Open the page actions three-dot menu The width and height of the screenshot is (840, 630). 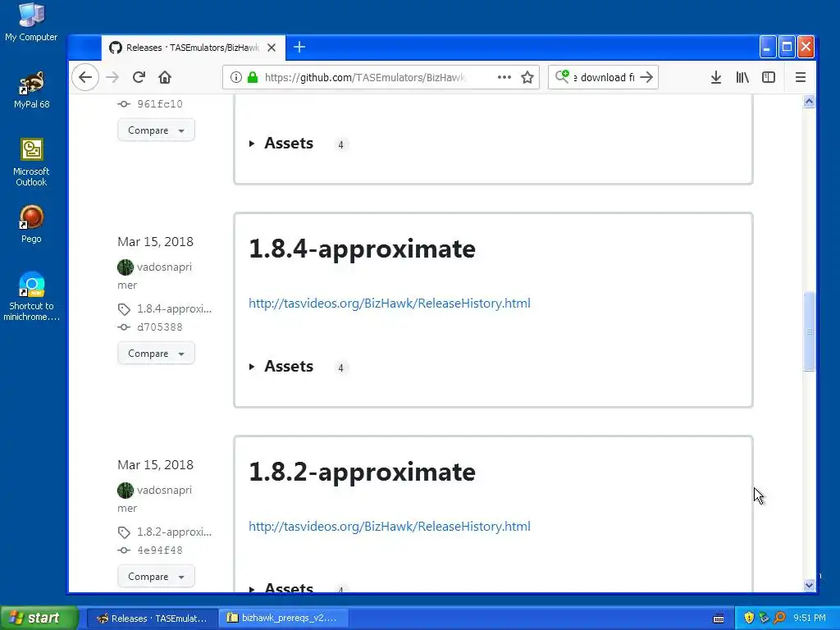click(504, 77)
